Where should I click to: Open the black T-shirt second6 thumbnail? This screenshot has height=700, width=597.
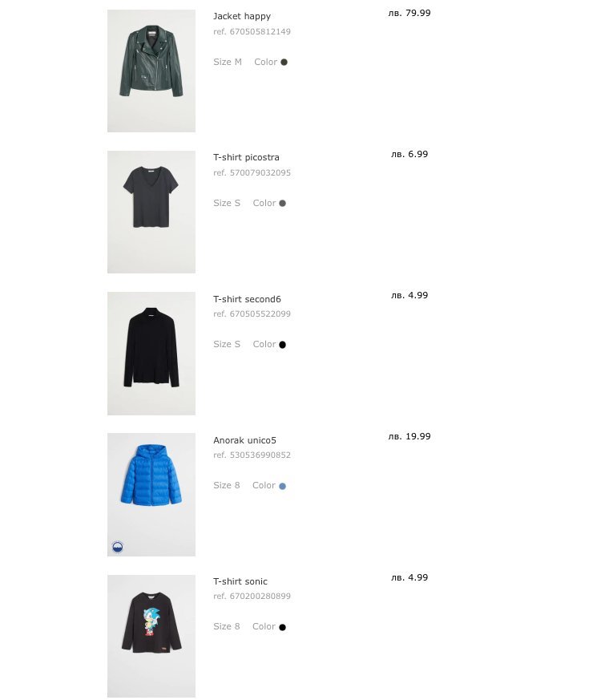coord(151,354)
